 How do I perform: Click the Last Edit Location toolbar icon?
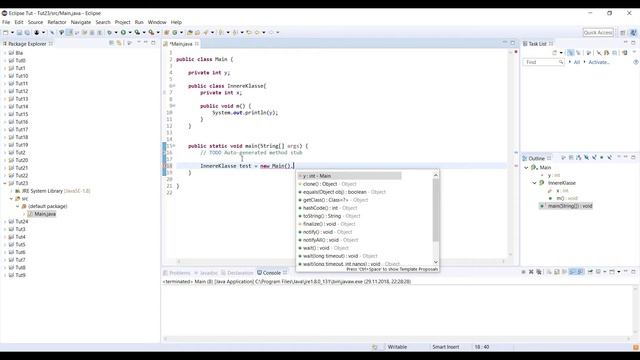(249, 32)
